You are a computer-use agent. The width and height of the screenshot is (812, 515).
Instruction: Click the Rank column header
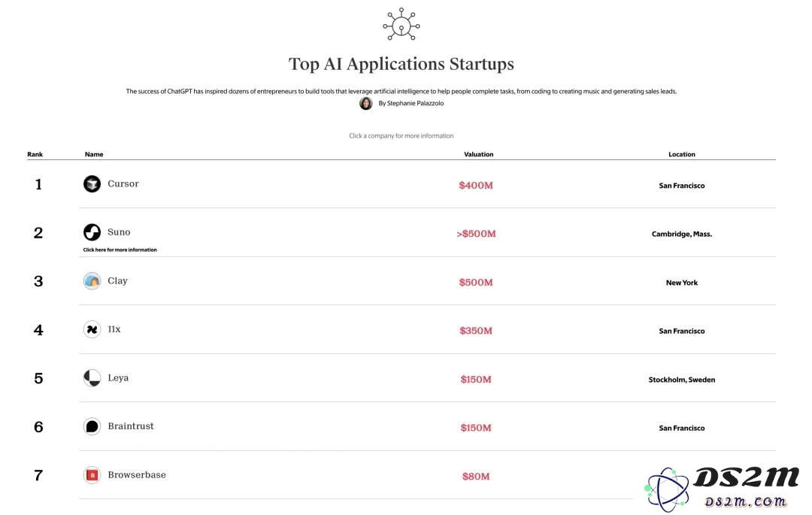[x=35, y=154]
